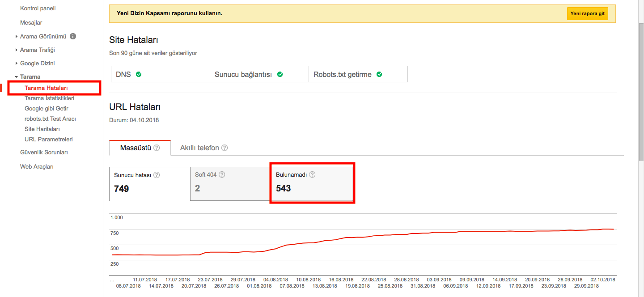Open Güvenlik Sorunları in sidebar
Viewport: 644px width, 297px height.
click(x=44, y=152)
